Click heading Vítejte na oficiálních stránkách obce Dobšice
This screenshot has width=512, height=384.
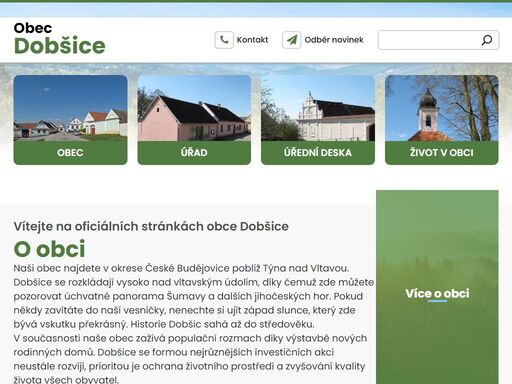[151, 226]
